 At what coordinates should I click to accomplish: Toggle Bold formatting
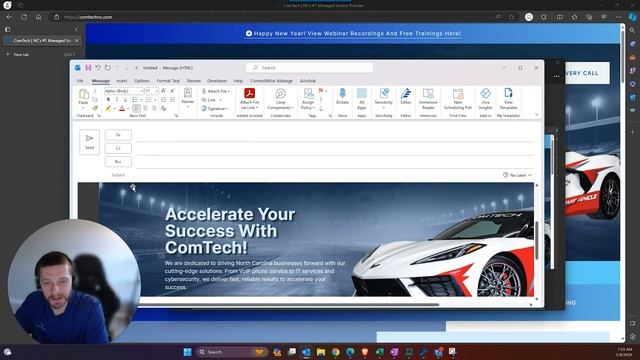tap(108, 100)
